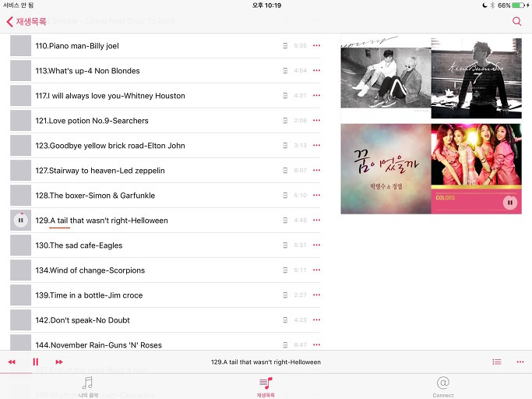
Task: Open more options for 129.A tail that wasn't right
Action: 316,220
